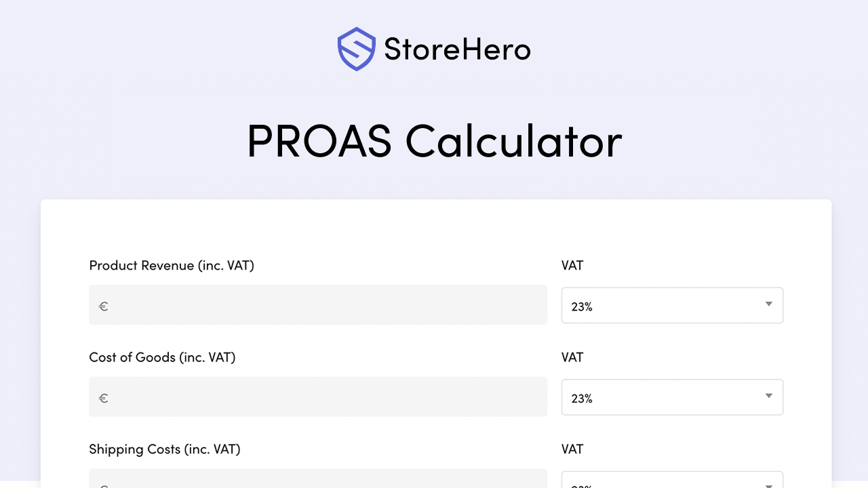
Task: Click the white calculator card panel
Action: (434, 224)
